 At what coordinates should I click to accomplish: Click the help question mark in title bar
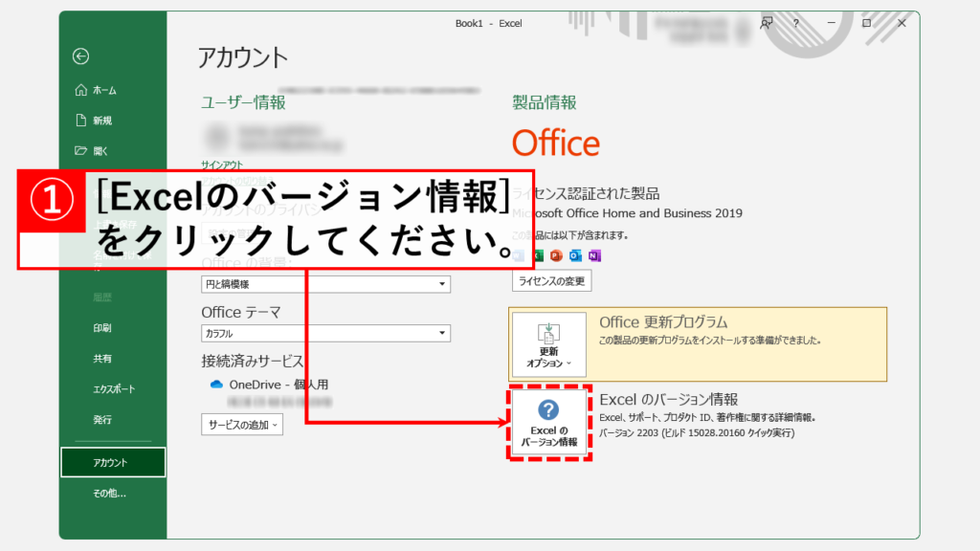coord(795,23)
